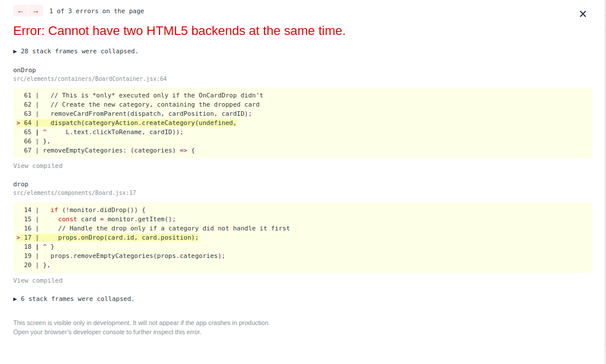Click the error message heading text
The width and height of the screenshot is (606, 364).
179,31
